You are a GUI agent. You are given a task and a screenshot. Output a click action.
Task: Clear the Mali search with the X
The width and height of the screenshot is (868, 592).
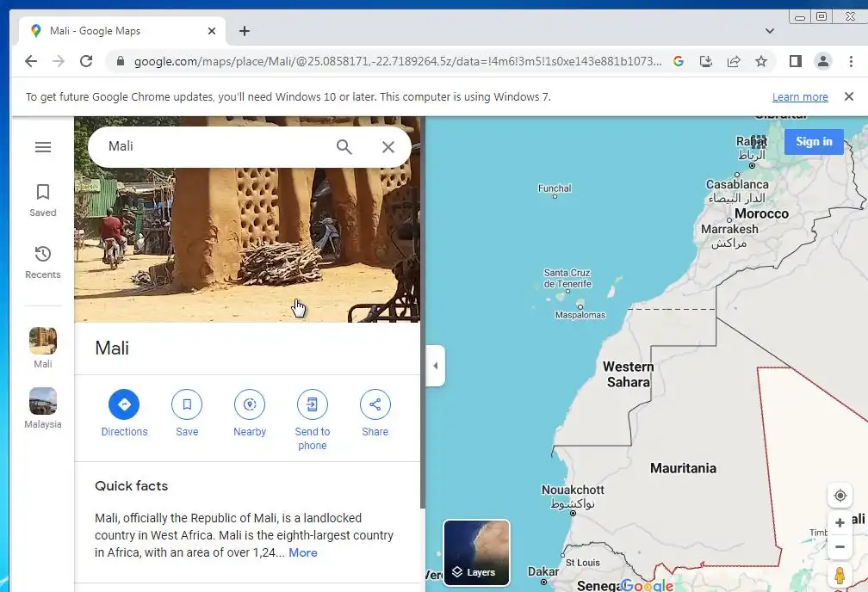[x=388, y=146]
